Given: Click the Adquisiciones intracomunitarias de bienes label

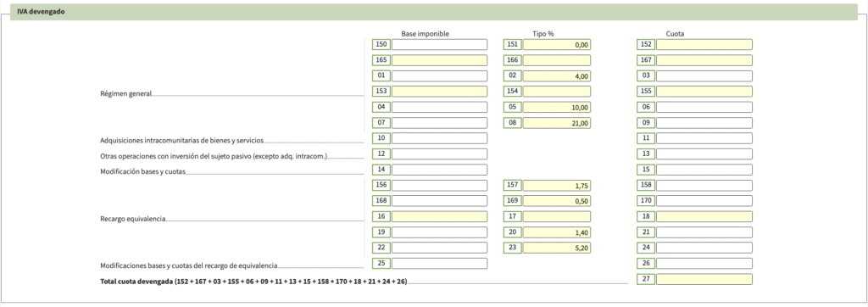Looking at the screenshot, I should pyautogui.click(x=181, y=141).
